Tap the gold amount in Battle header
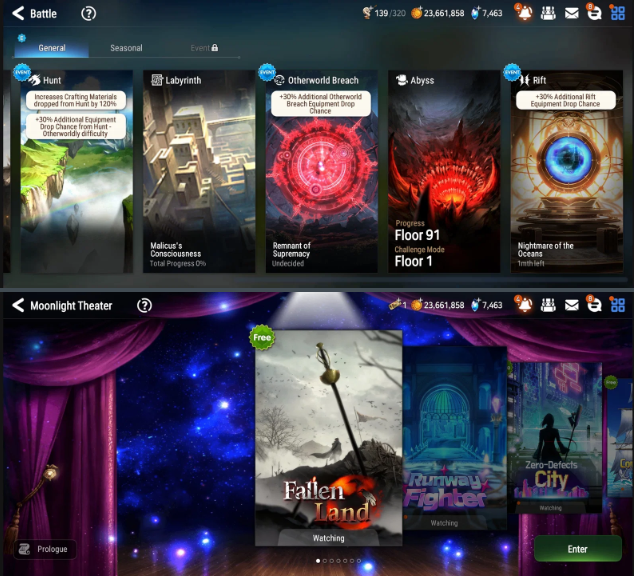Viewport: 634px width, 576px height. 437,13
